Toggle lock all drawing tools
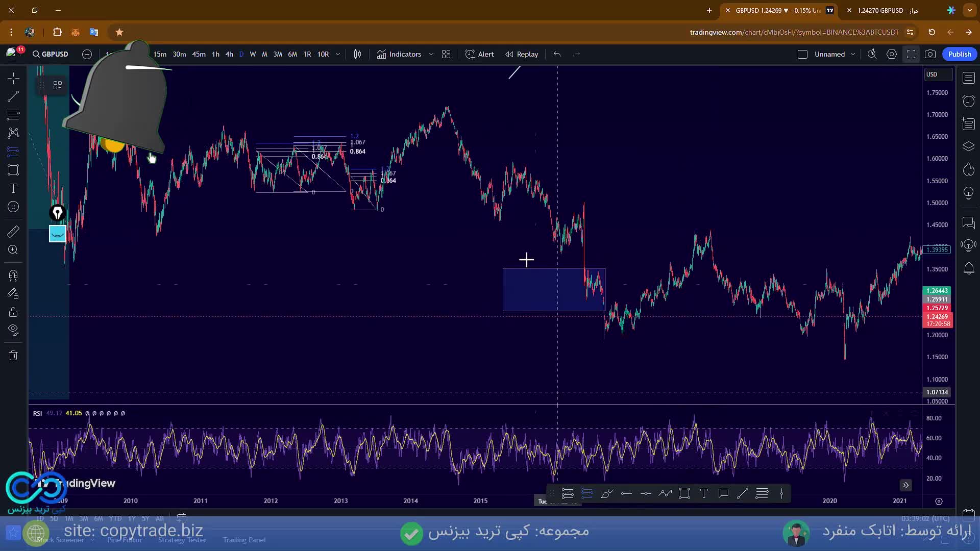The height and width of the screenshot is (551, 980). 13,312
